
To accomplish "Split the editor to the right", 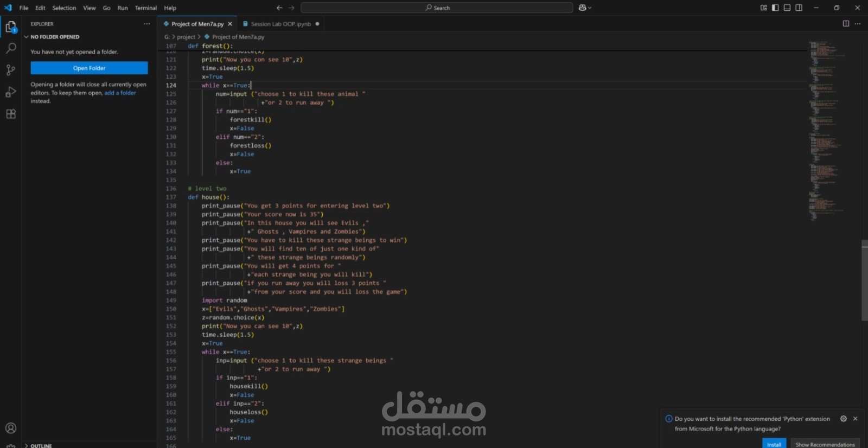I will [846, 23].
